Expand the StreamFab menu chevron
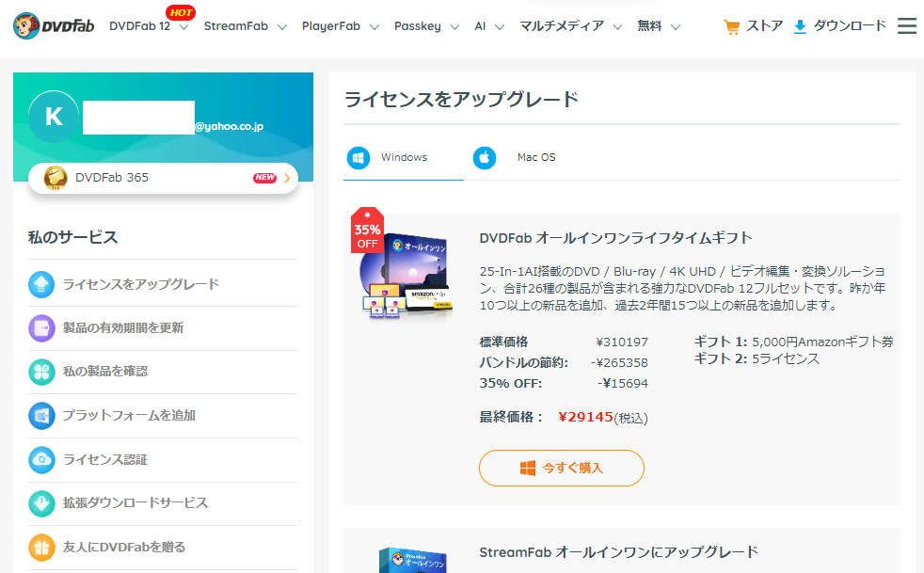 [x=281, y=27]
